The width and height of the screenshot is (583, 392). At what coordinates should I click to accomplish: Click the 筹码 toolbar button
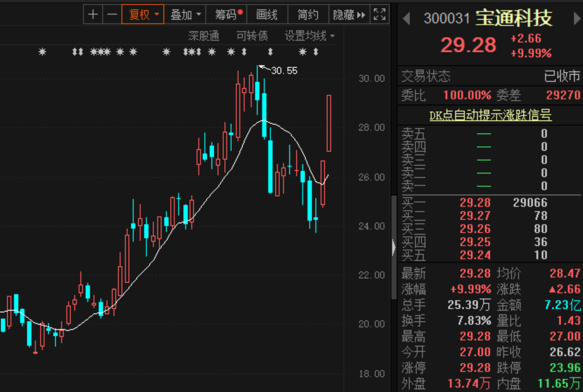(226, 15)
